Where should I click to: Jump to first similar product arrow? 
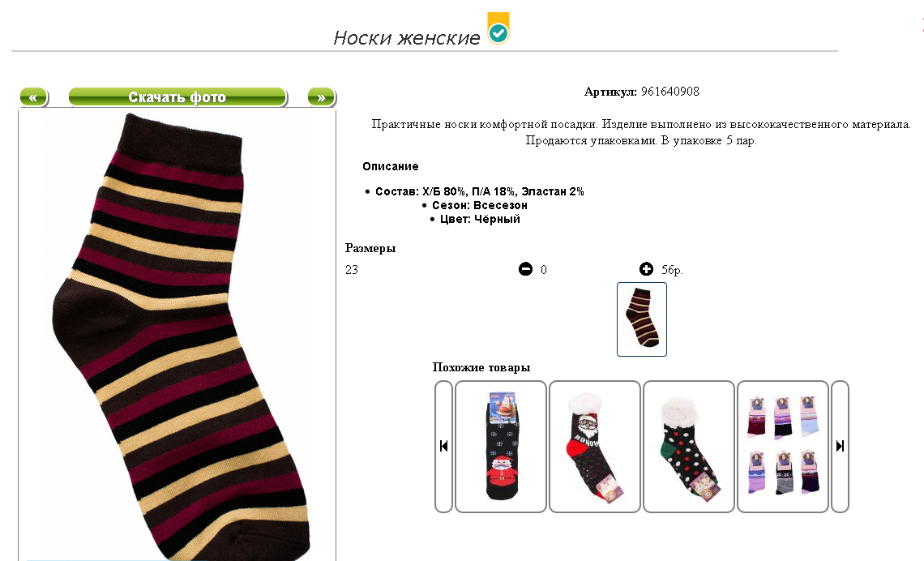(443, 446)
